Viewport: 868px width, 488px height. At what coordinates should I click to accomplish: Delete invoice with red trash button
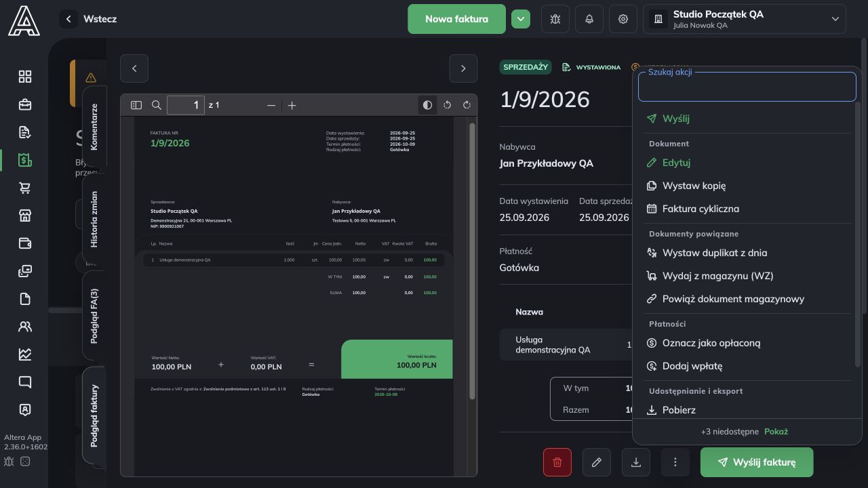(557, 462)
